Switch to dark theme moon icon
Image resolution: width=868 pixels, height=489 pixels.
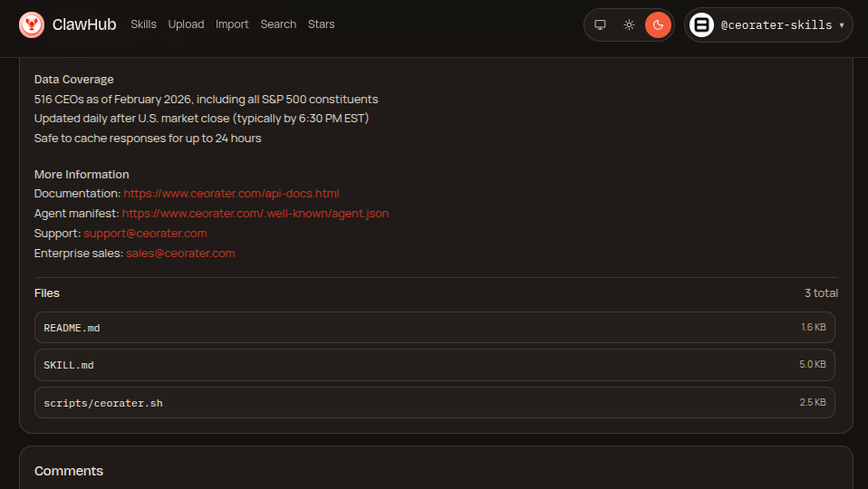pos(658,24)
